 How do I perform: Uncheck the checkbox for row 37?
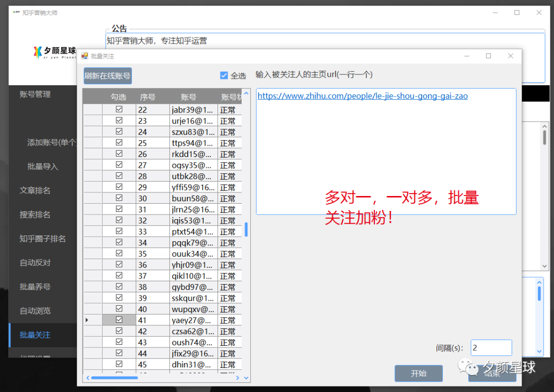[x=119, y=276]
